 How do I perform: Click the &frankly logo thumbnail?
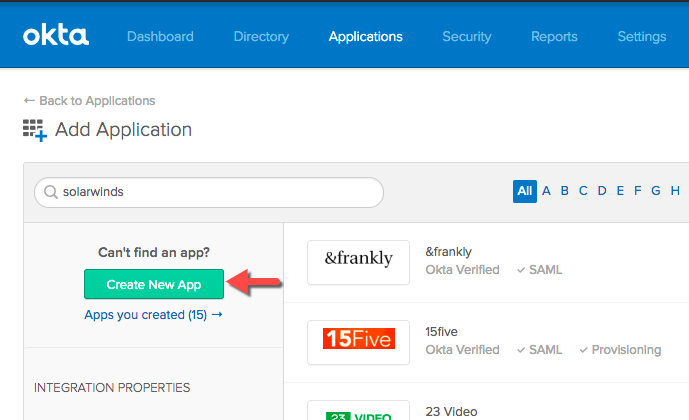(359, 262)
